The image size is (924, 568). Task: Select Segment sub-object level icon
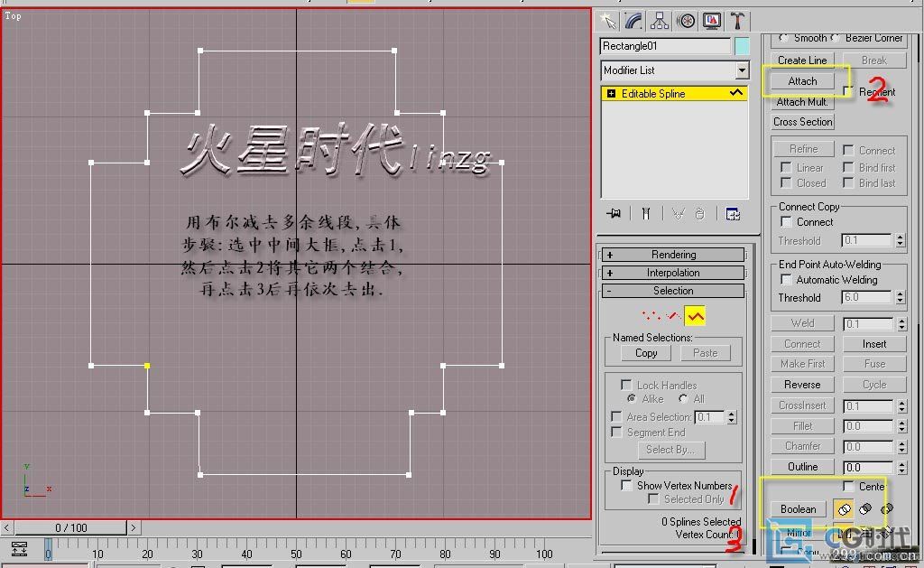673,316
